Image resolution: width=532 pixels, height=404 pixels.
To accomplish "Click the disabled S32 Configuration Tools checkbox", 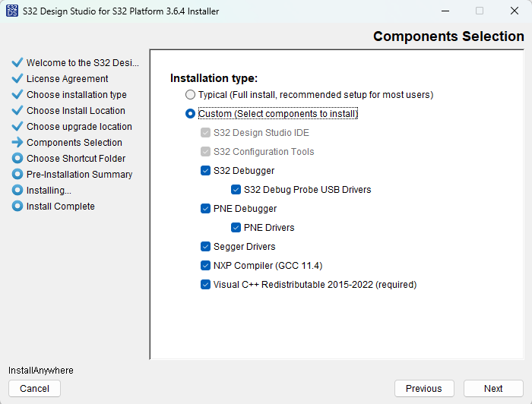I will pyautogui.click(x=205, y=152).
